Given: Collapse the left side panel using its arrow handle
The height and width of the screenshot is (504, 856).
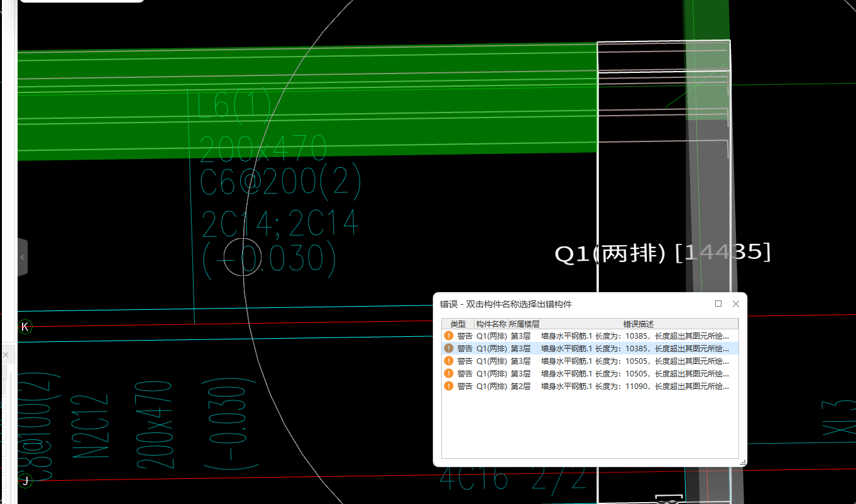Looking at the screenshot, I should click(x=23, y=257).
